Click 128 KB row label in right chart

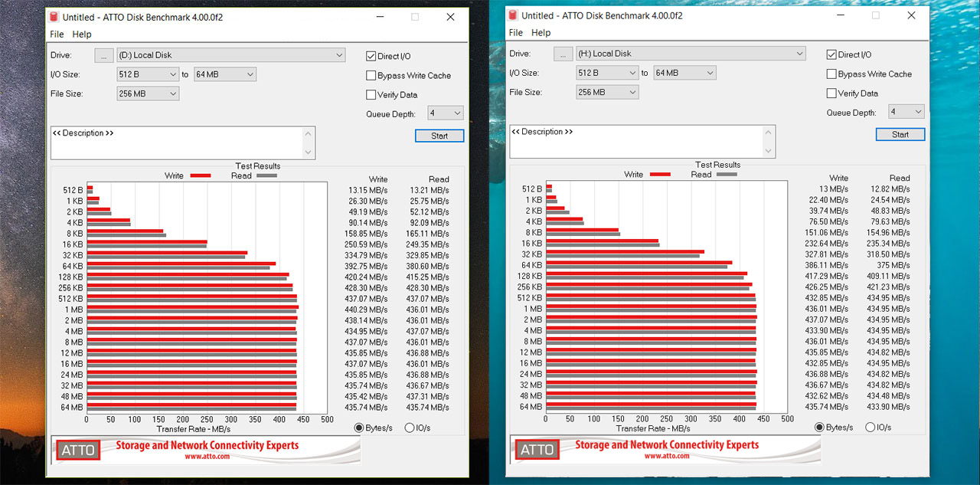[x=530, y=276]
